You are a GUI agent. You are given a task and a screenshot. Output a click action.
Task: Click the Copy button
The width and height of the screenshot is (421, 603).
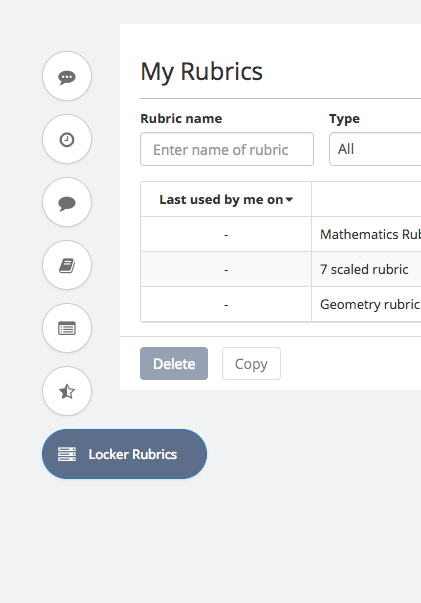point(251,363)
